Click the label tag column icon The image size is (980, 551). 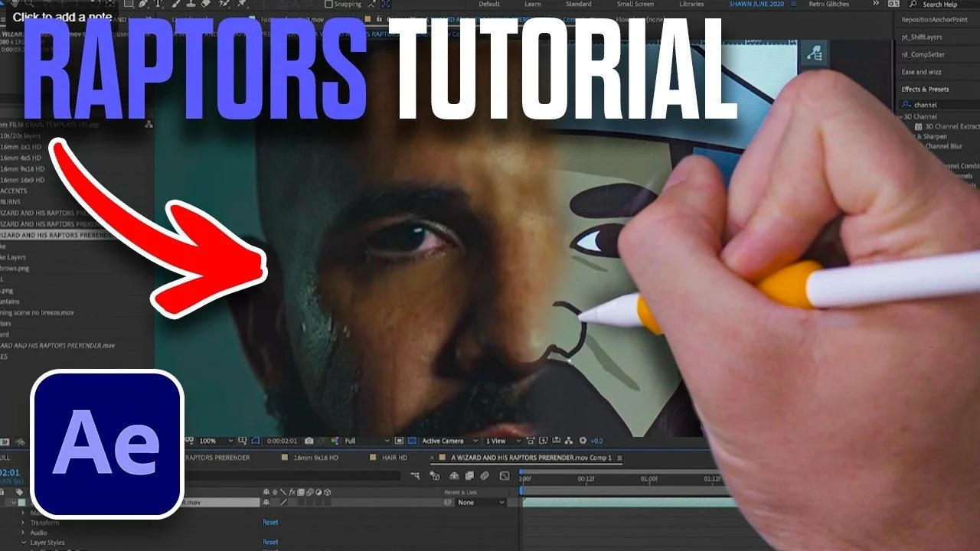click(x=19, y=492)
